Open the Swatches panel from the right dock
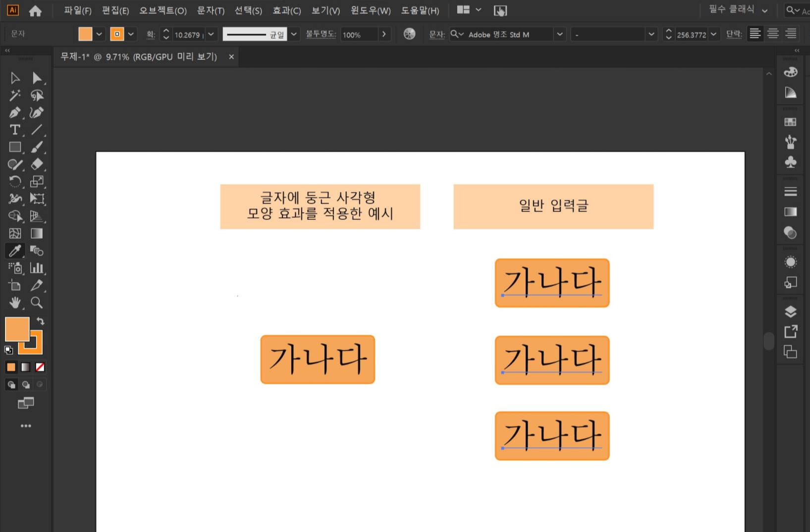 point(790,122)
